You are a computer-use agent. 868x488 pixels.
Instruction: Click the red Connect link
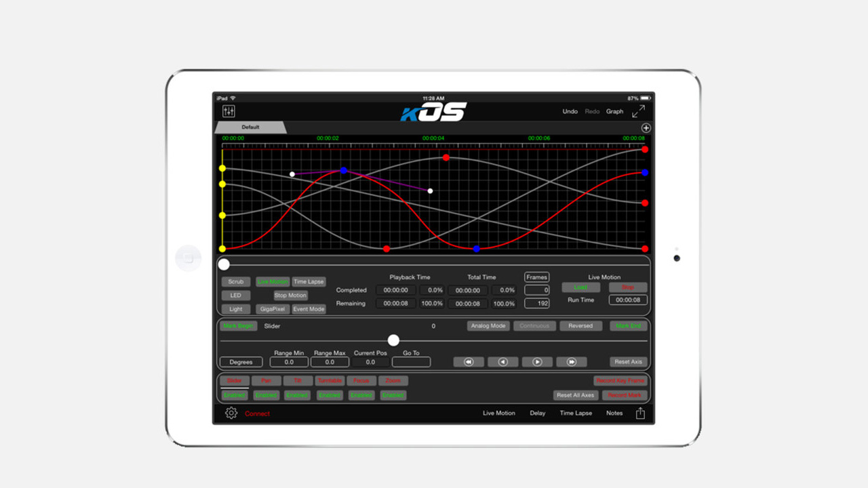(257, 413)
